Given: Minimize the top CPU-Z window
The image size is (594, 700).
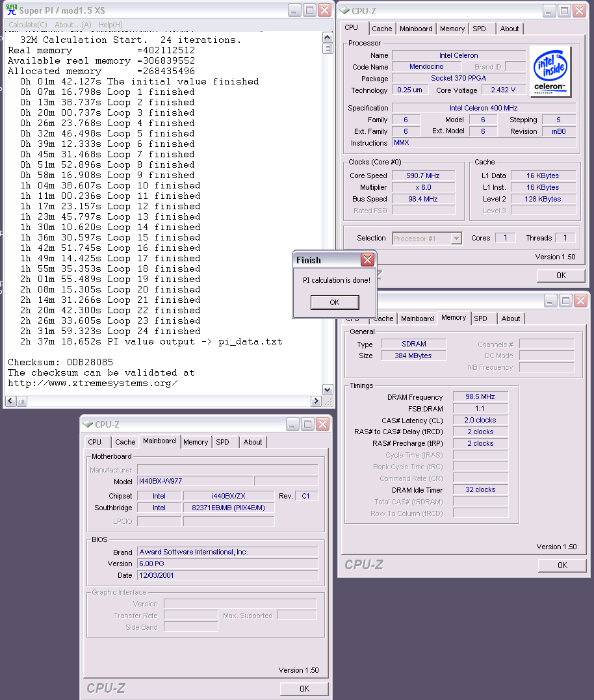Looking at the screenshot, I should pos(549,10).
